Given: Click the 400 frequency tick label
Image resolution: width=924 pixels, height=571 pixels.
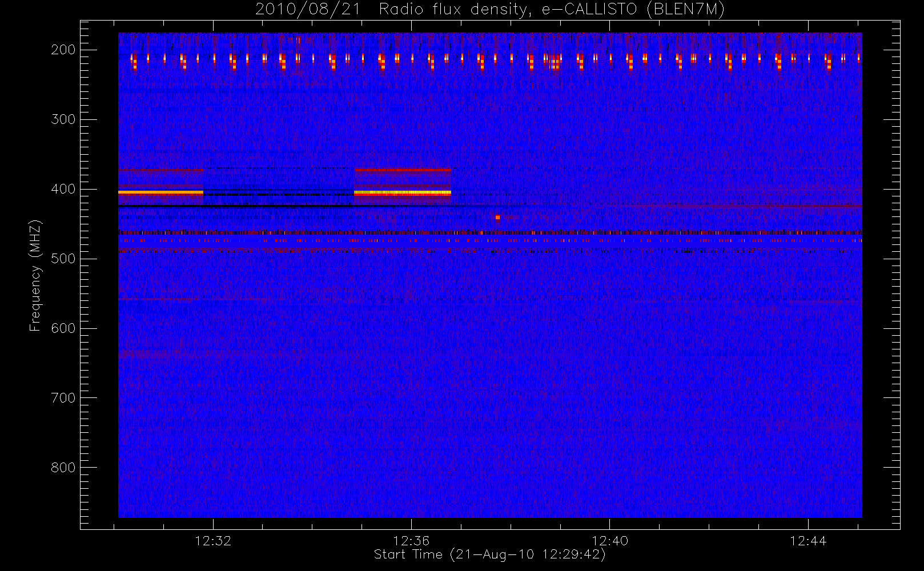Looking at the screenshot, I should click(63, 189).
